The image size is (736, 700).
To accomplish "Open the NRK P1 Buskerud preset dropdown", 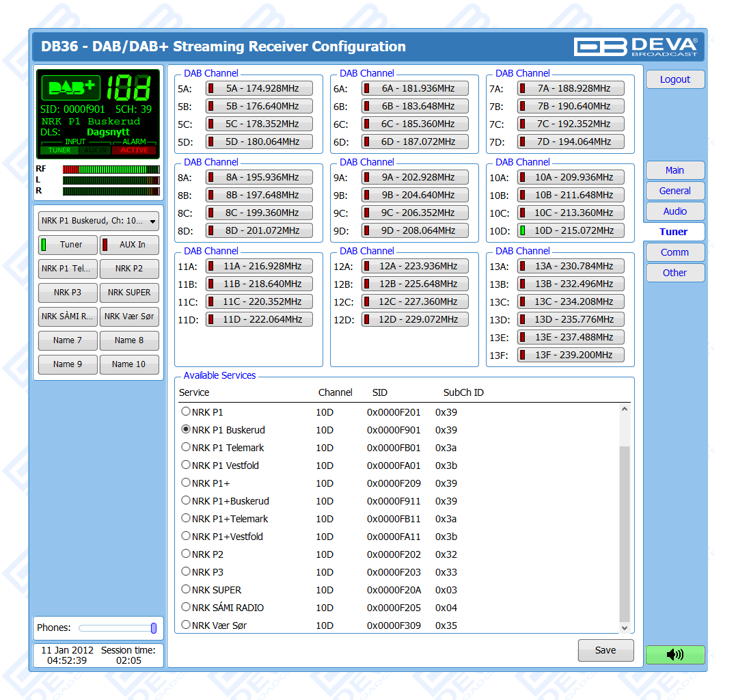I will 98,221.
